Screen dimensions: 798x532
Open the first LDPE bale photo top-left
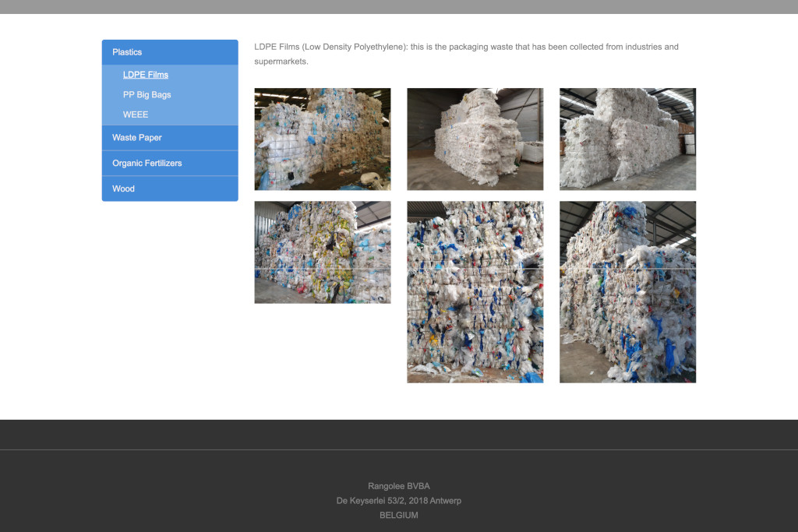point(322,139)
